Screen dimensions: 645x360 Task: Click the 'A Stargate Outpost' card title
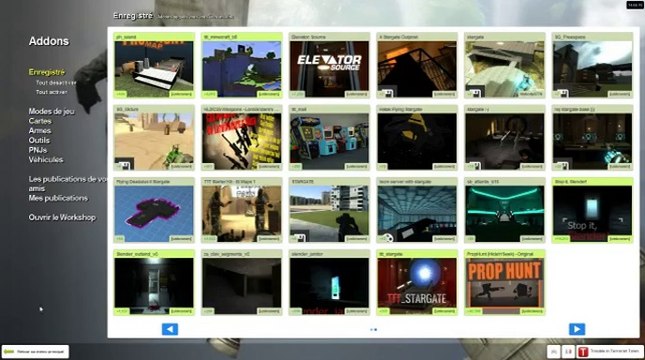pyautogui.click(x=399, y=37)
